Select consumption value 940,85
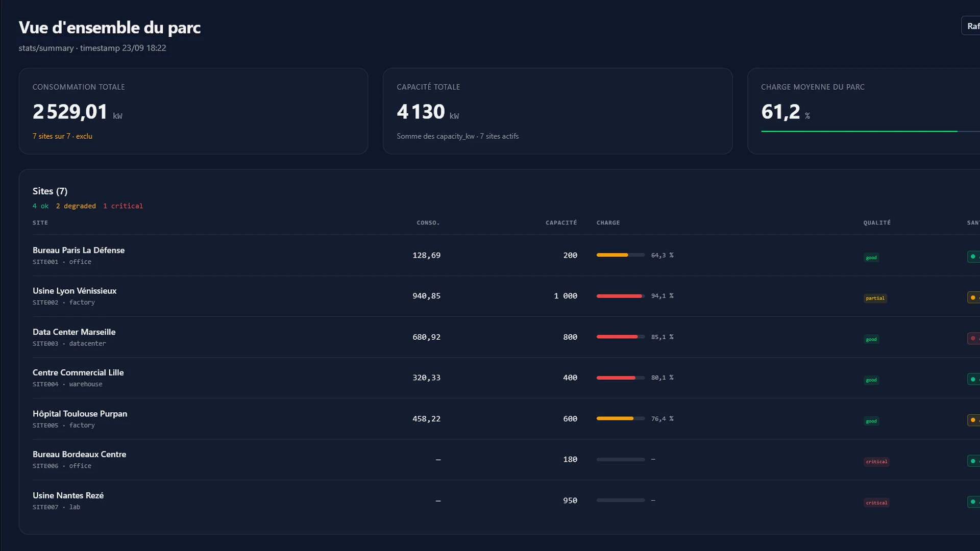Screen dimensions: 980x551 coord(426,296)
